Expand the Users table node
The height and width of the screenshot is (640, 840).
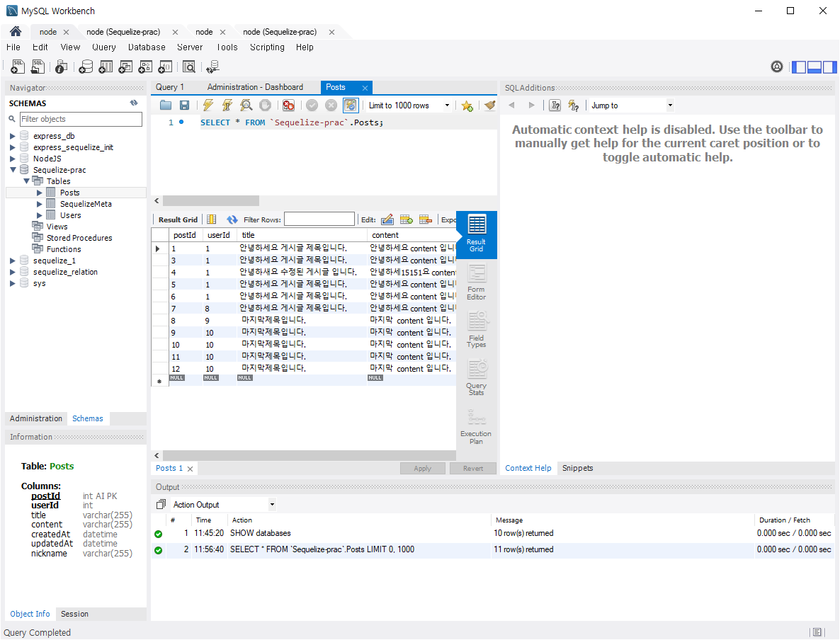coord(40,215)
